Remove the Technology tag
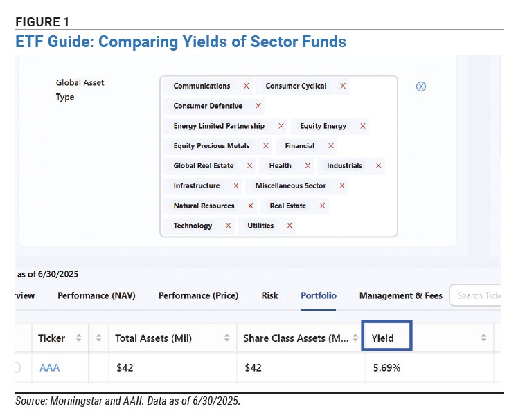The width and height of the screenshot is (516, 420). click(229, 226)
